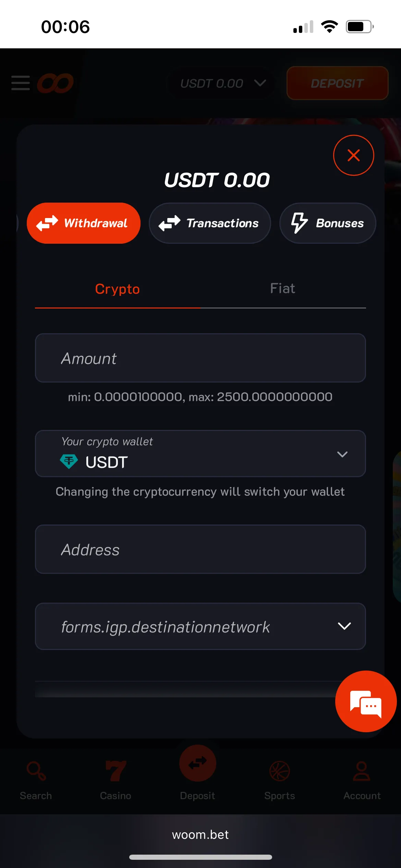The height and width of the screenshot is (868, 401).
Task: Focus the Amount input field
Action: point(200,358)
